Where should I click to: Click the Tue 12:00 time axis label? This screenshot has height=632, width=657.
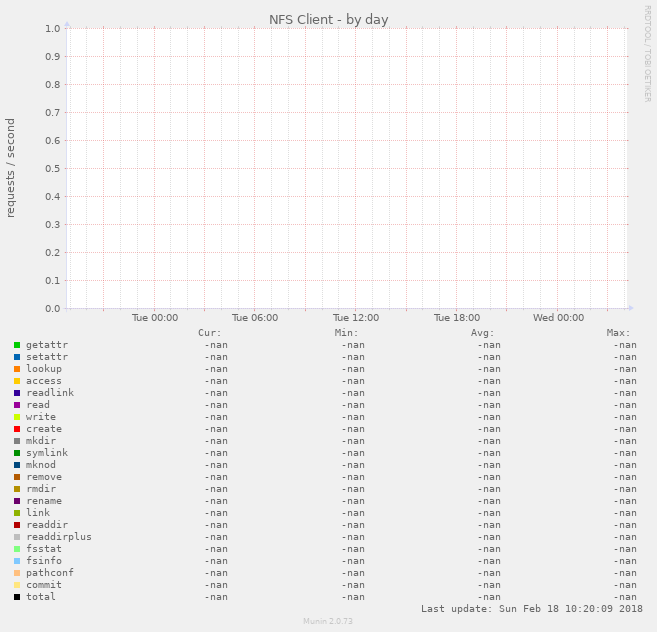[x=356, y=318]
